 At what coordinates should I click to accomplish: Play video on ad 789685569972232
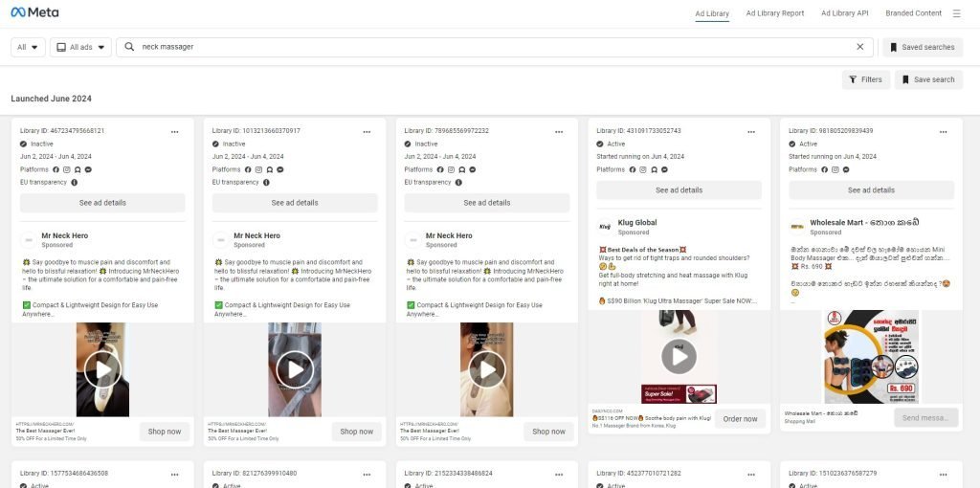tap(487, 369)
